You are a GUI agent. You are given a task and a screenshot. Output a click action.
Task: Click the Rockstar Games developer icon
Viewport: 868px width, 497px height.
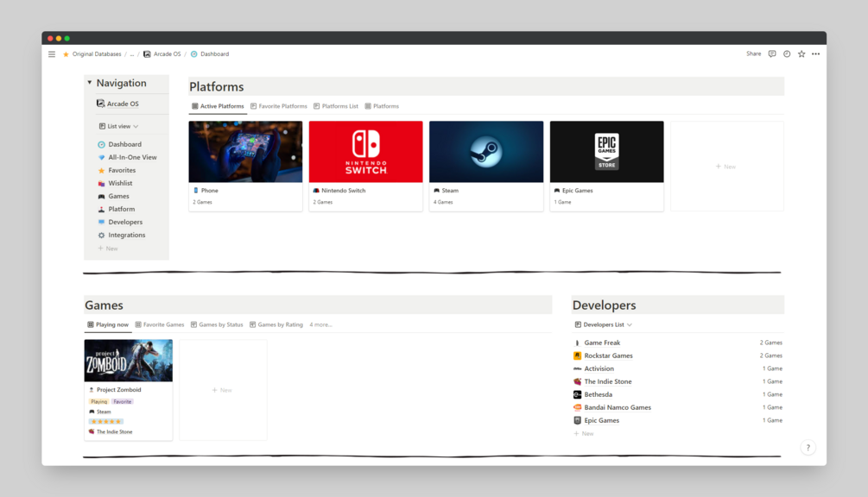click(x=578, y=355)
